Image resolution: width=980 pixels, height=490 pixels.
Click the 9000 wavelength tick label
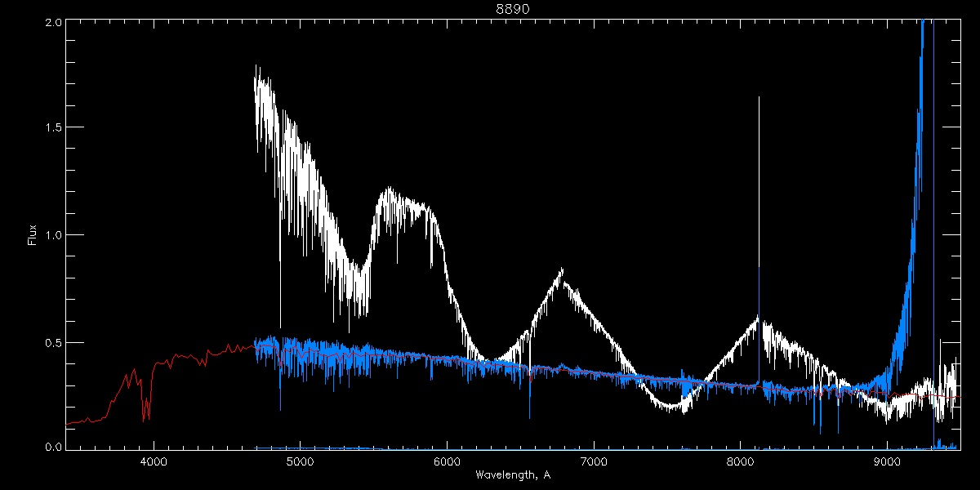tap(887, 460)
